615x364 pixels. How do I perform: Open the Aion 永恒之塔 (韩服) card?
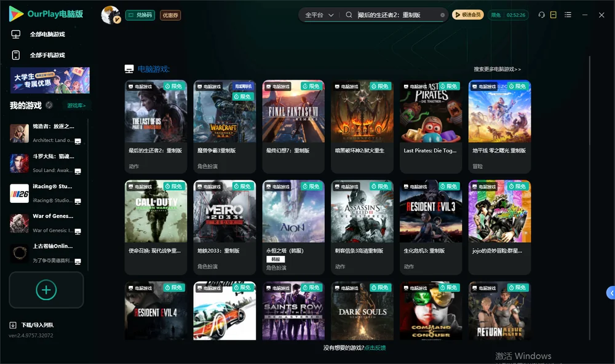(293, 227)
